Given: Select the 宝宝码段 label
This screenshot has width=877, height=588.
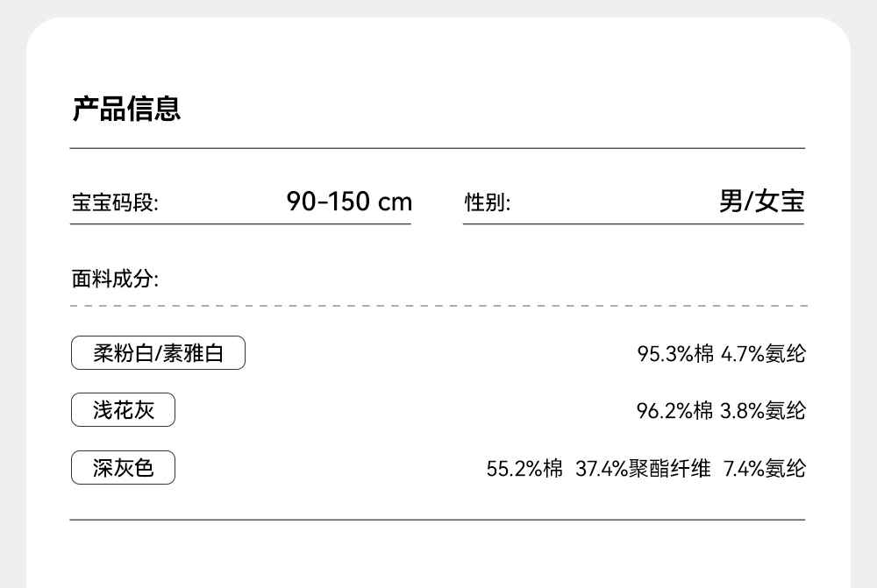Looking at the screenshot, I should [x=115, y=203].
